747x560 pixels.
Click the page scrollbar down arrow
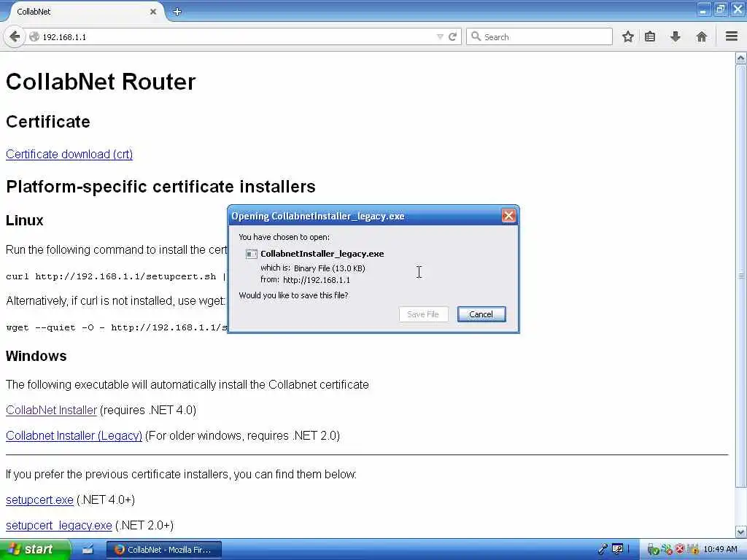741,532
